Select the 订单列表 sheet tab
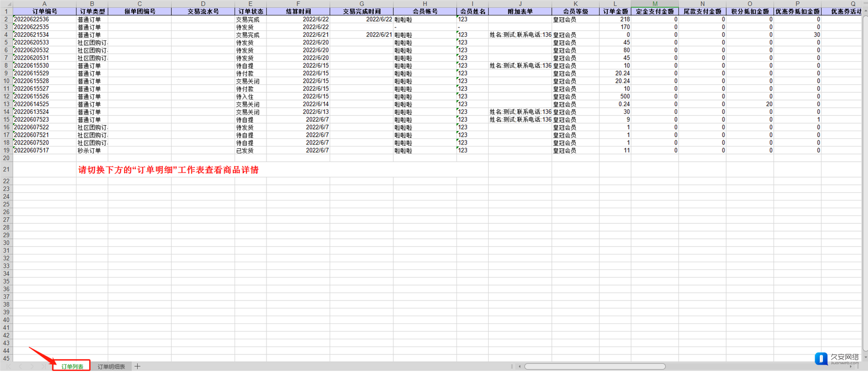The image size is (868, 372). (x=72, y=366)
